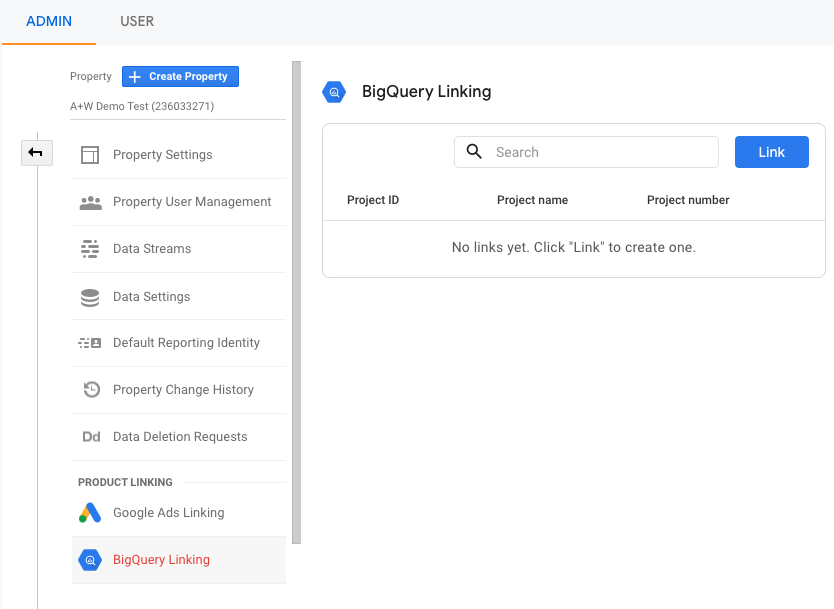Click the Dd Data Deletion Requests icon
The height and width of the screenshot is (609, 834).
[91, 437]
